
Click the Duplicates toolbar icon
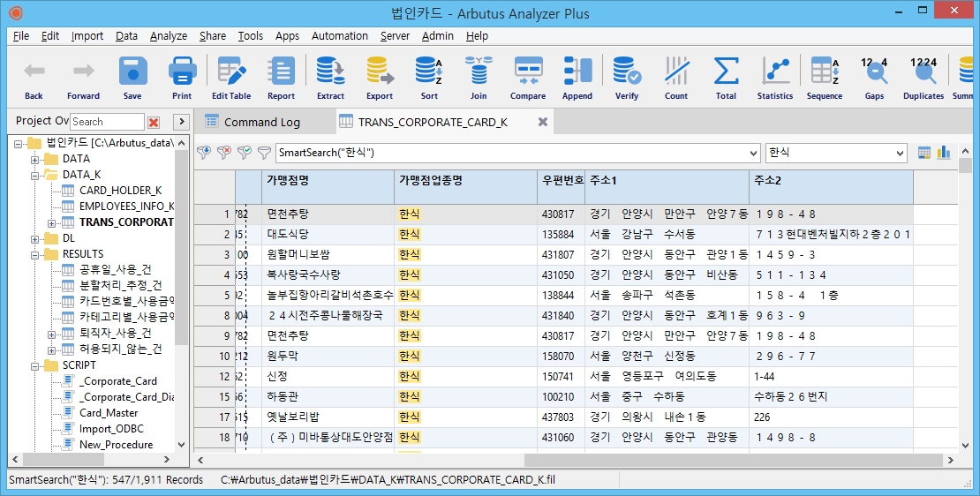pos(923,71)
